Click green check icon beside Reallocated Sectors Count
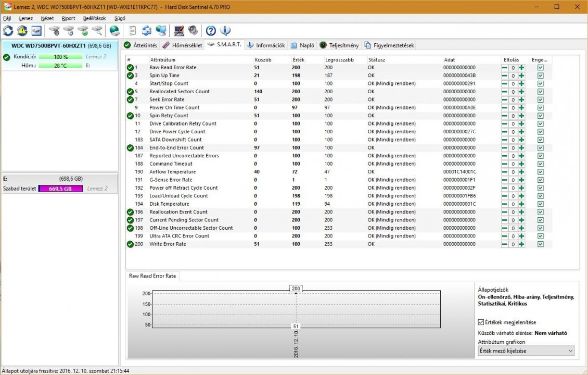This screenshot has width=588, height=375. (130, 92)
